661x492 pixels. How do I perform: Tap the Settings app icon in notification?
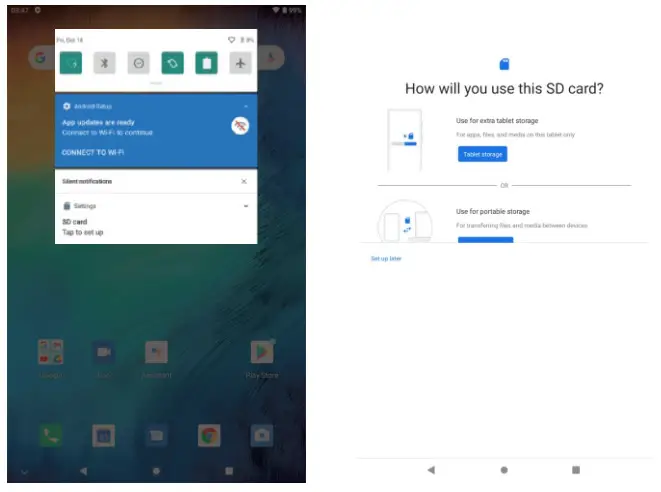(67, 206)
